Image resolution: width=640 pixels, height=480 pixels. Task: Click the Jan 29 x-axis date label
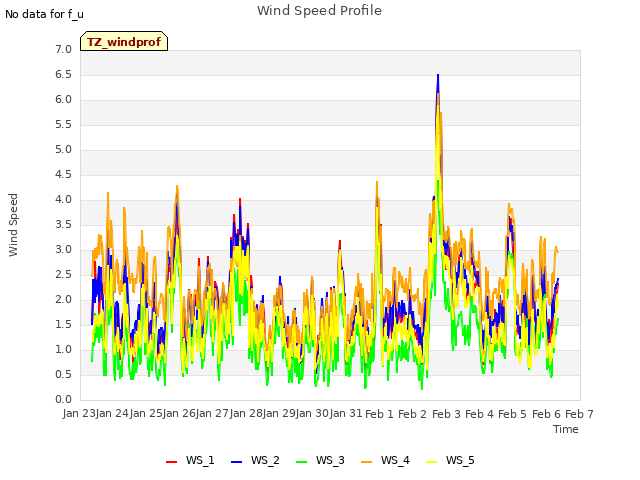point(279,414)
